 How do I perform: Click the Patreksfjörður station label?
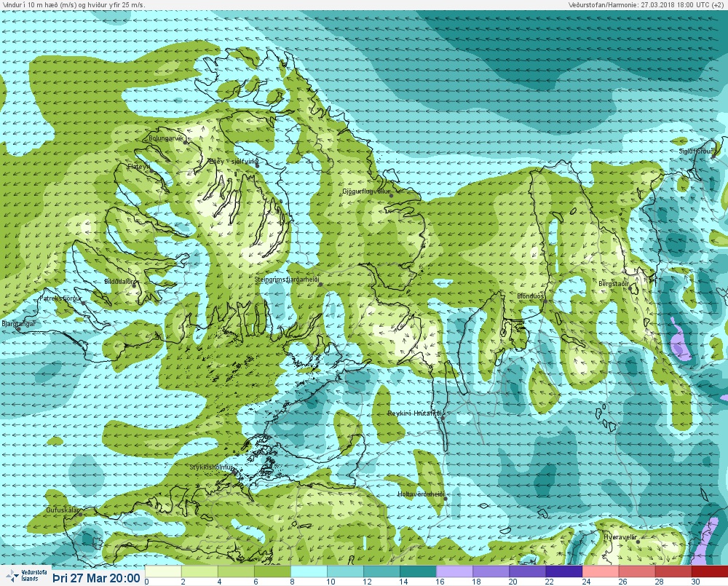[60, 298]
